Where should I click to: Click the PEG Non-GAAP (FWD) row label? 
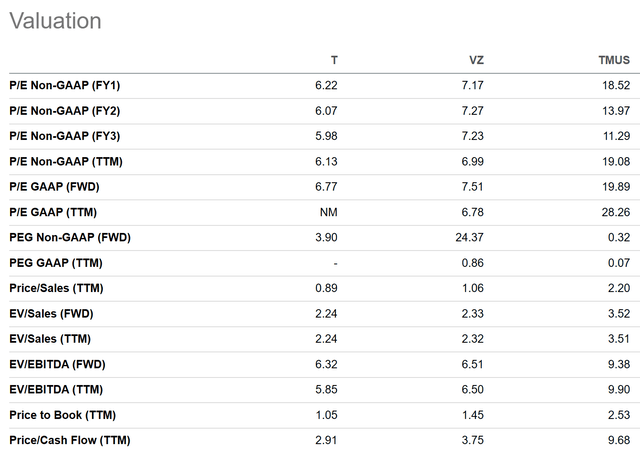[69, 237]
